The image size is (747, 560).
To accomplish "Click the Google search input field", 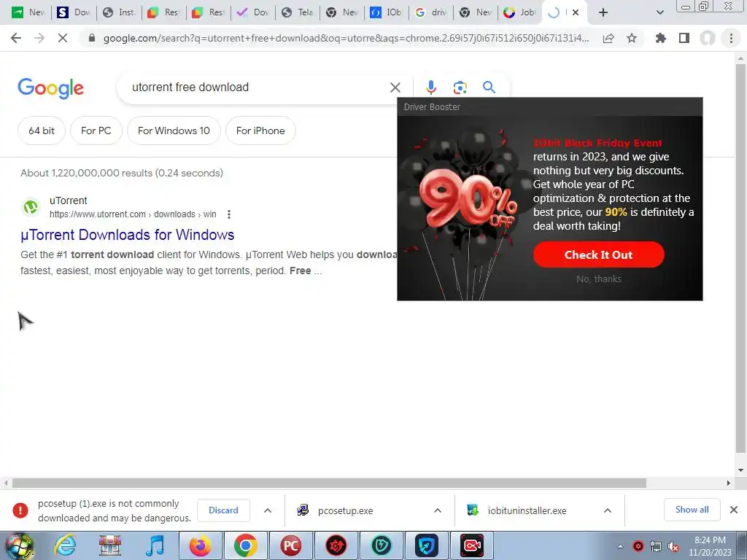I will (x=258, y=87).
